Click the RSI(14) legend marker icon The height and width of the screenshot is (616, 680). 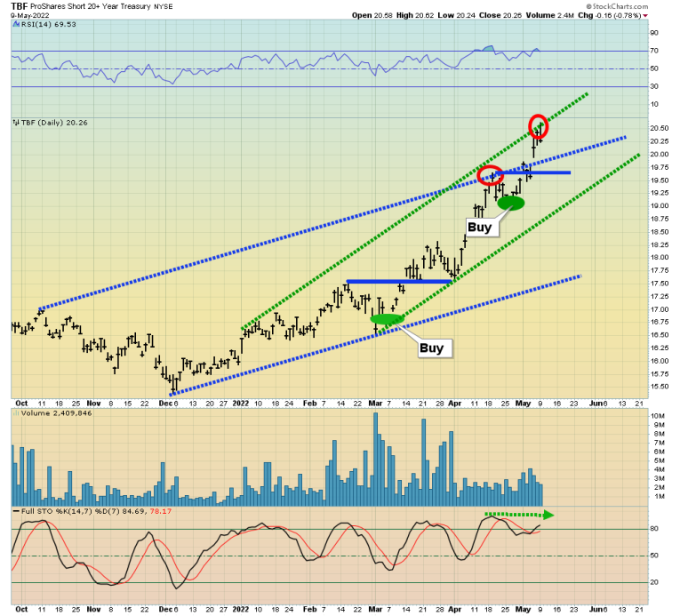(x=15, y=24)
